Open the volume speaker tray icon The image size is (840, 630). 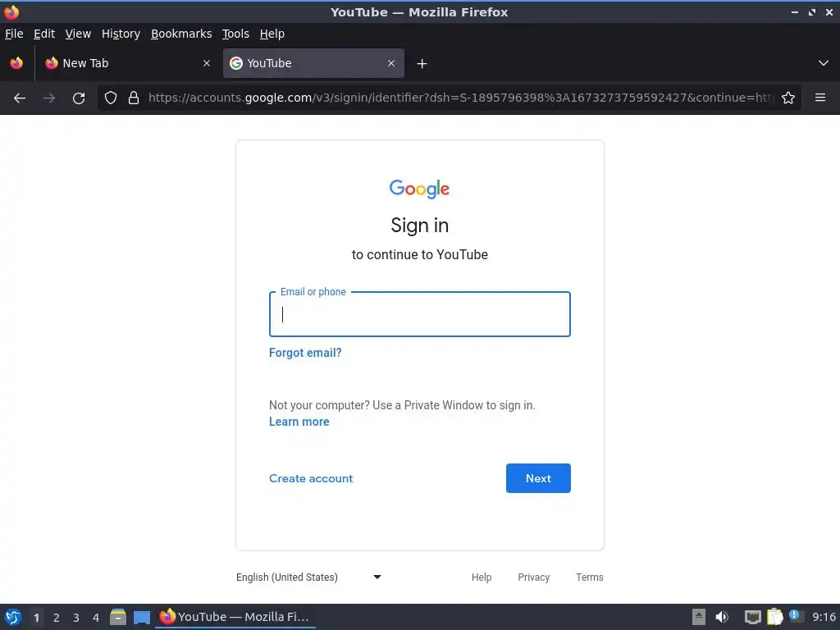(x=722, y=617)
